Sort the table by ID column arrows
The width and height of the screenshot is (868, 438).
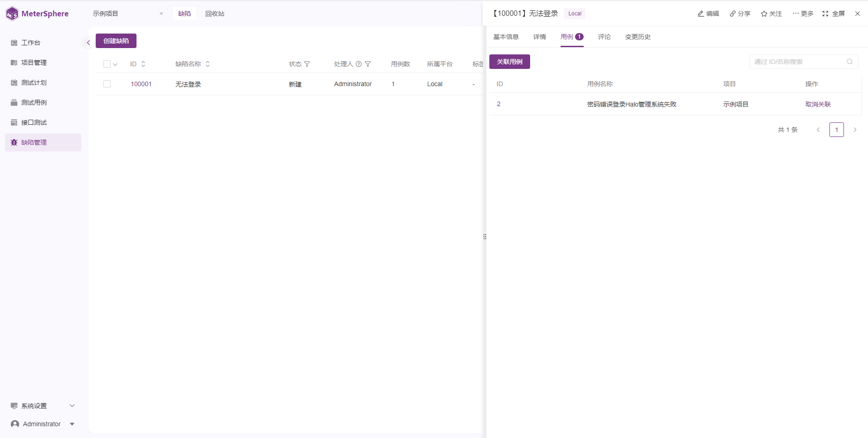point(143,64)
